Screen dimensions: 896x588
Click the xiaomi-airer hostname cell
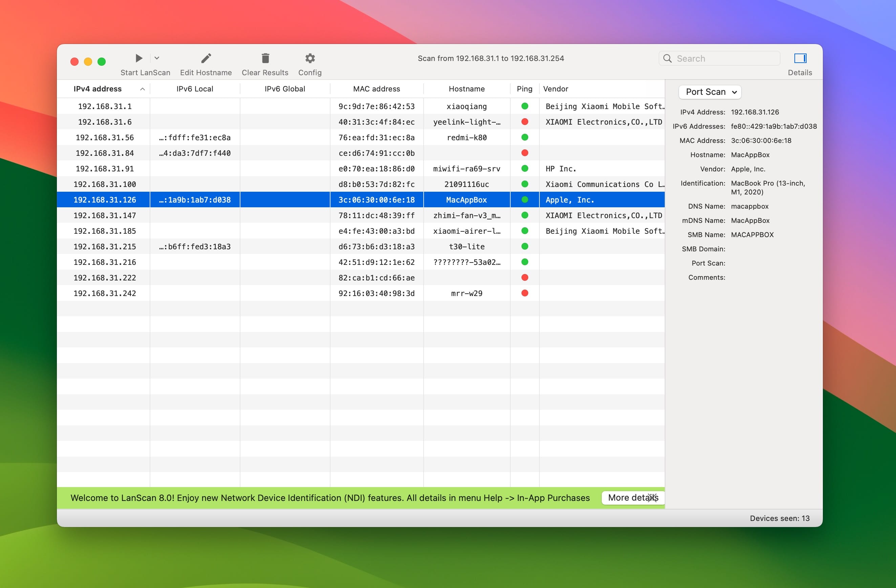(x=466, y=231)
